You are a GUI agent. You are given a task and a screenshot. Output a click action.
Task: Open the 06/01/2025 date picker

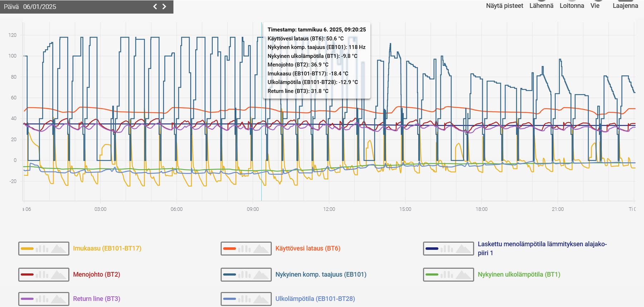(x=40, y=7)
